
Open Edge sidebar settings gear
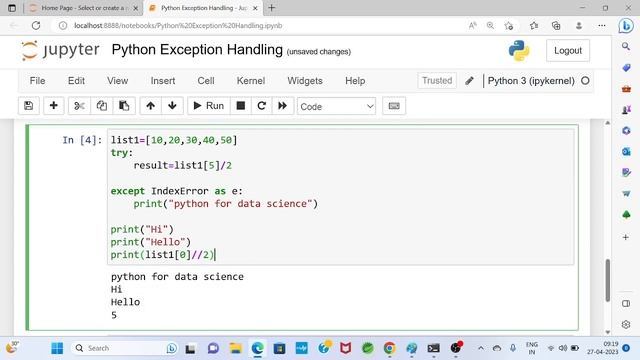point(626,324)
